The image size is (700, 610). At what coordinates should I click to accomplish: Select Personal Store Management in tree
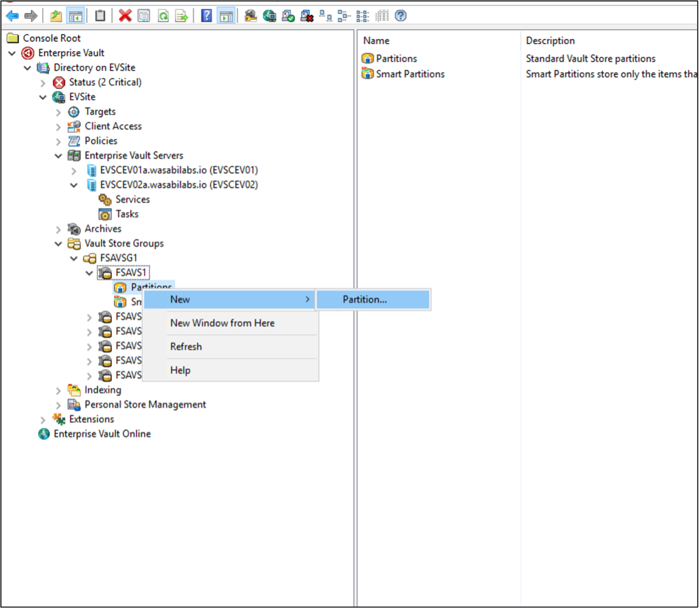coord(145,404)
